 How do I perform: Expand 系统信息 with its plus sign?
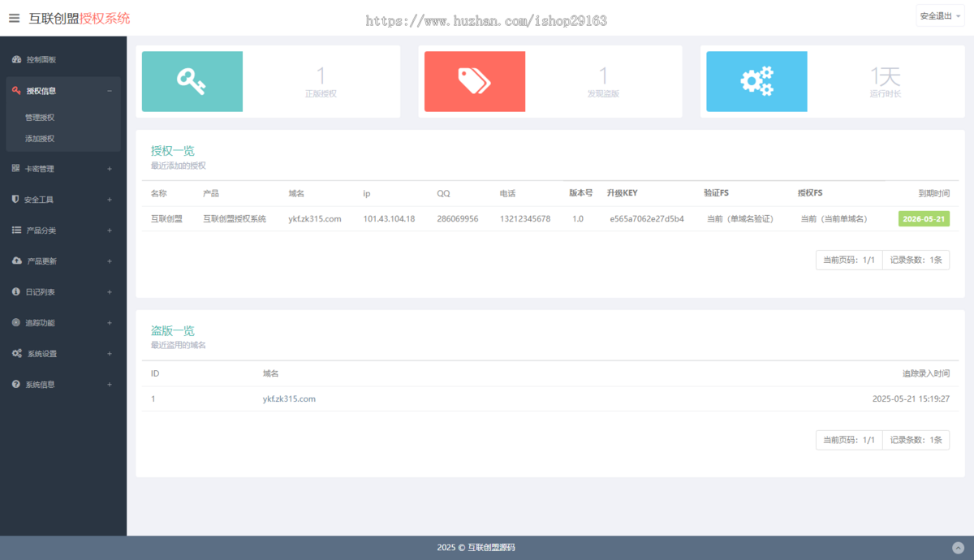point(110,384)
